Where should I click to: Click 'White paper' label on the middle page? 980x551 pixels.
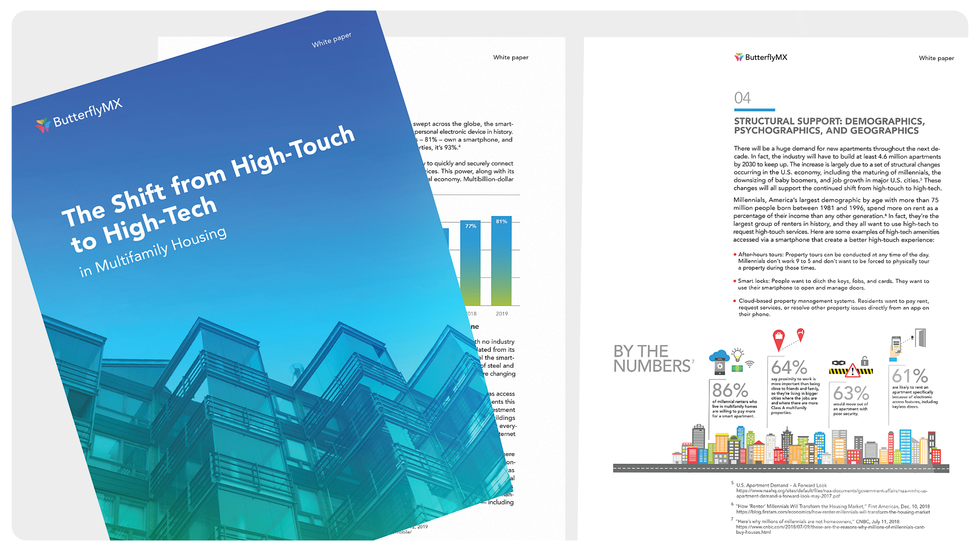[x=510, y=58]
